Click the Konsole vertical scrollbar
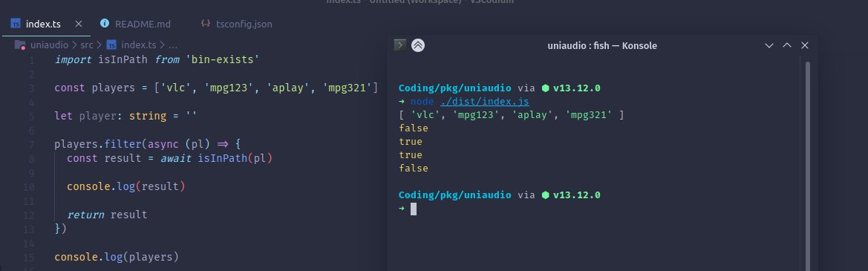Image resolution: width=868 pixels, height=271 pixels. point(808,166)
